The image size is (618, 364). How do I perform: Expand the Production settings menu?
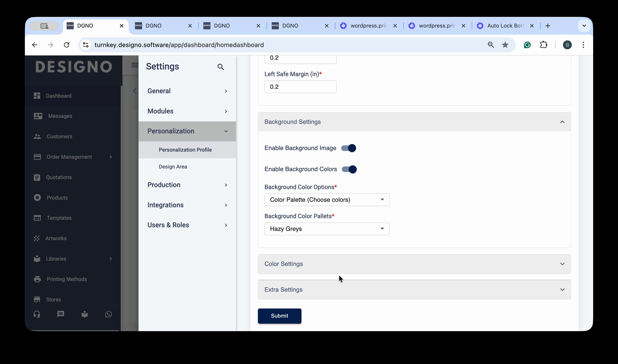pyautogui.click(x=187, y=185)
